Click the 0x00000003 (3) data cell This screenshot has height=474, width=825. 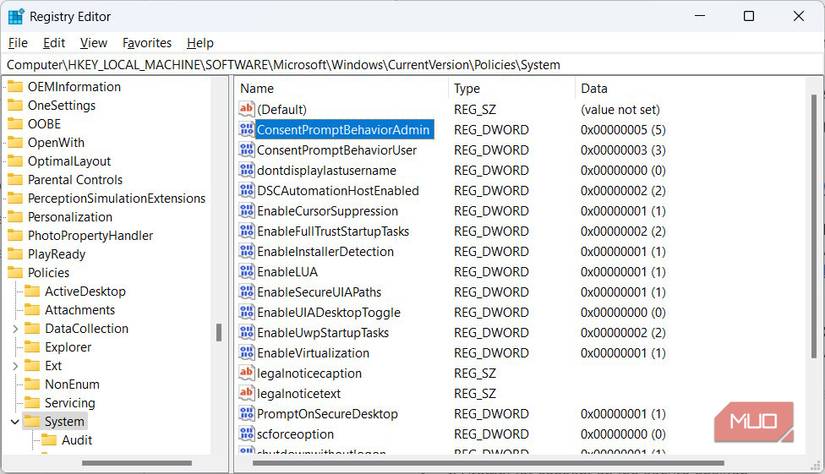click(623, 150)
